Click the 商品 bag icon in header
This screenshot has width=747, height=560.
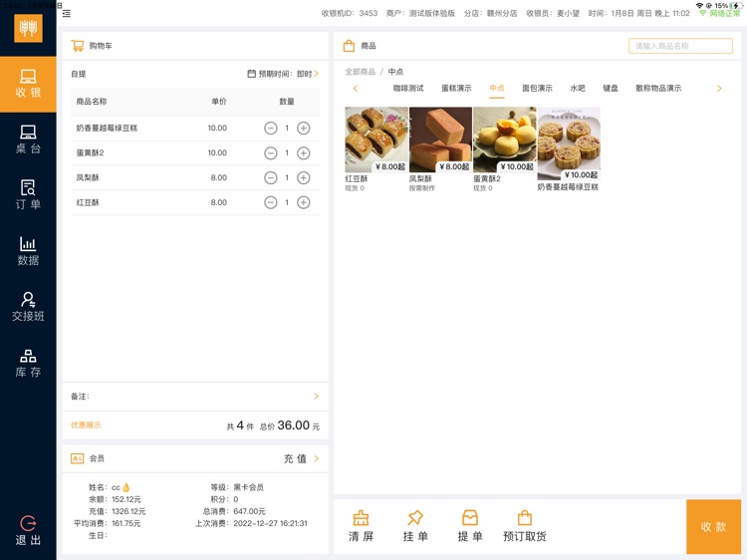pos(349,46)
